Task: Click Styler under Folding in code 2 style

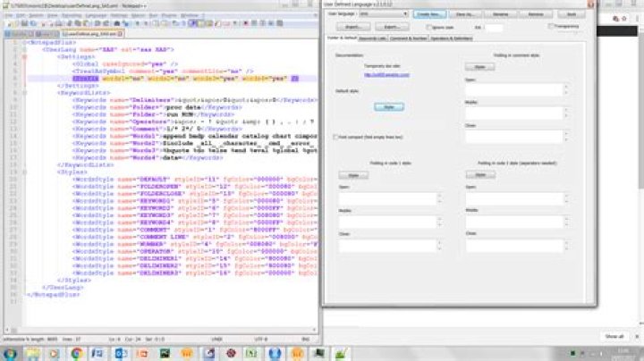Action: [480, 175]
